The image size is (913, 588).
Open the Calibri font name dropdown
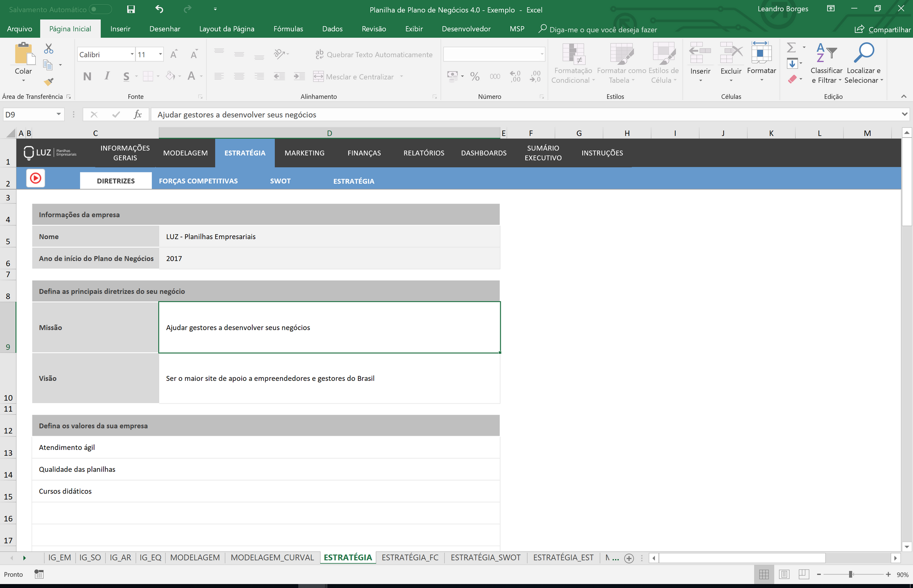(132, 54)
